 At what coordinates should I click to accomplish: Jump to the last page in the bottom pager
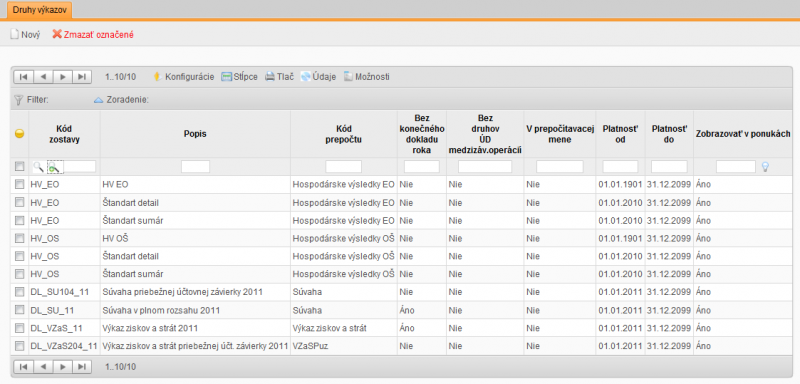[x=82, y=367]
